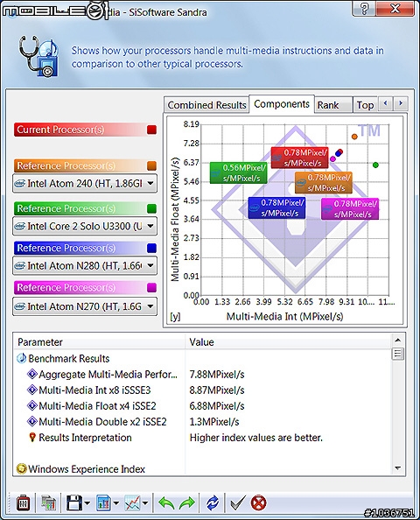Click the help question mark button
The width and height of the screenshot is (420, 520).
pyautogui.click(x=365, y=8)
